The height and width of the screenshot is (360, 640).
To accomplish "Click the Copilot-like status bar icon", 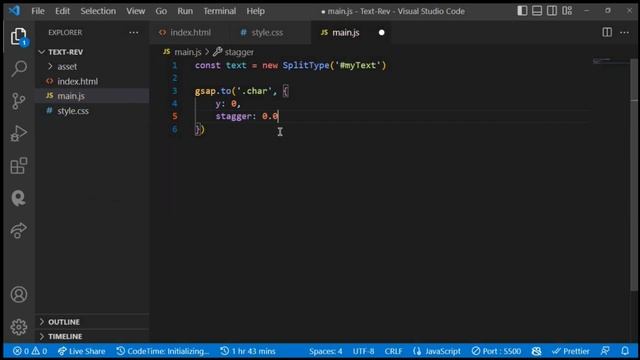I will click(x=536, y=351).
